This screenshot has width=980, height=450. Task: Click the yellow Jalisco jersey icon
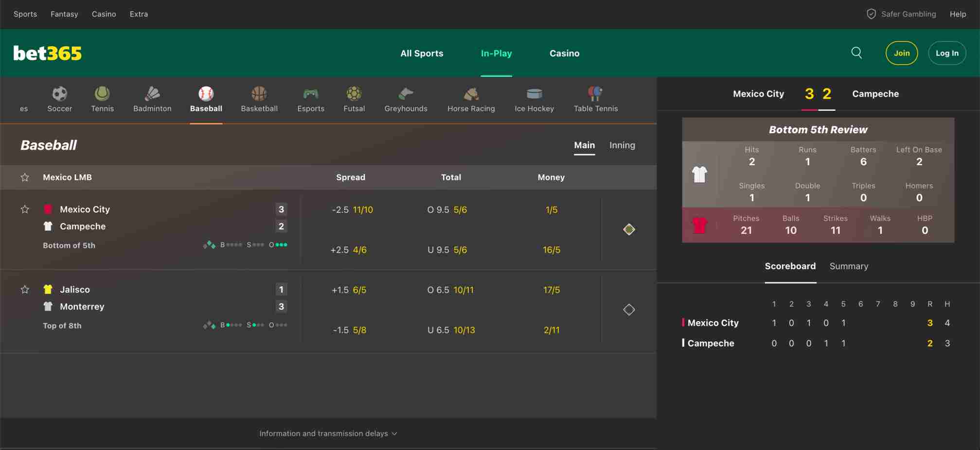click(48, 290)
